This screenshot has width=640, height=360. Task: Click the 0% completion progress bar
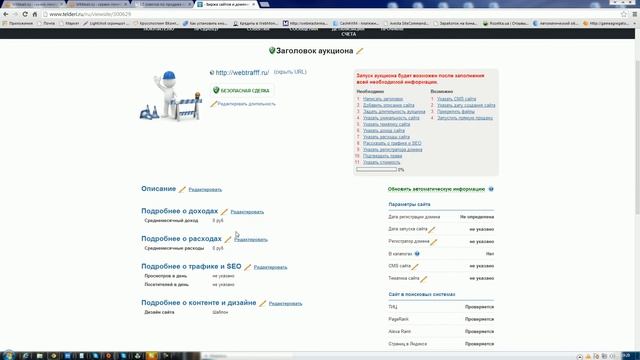(376, 169)
